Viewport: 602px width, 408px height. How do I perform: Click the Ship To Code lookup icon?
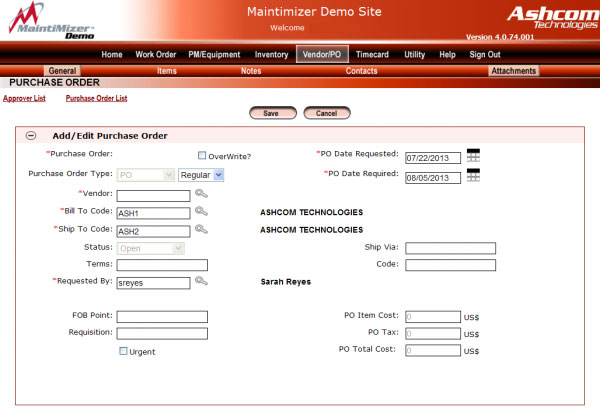pyautogui.click(x=201, y=229)
